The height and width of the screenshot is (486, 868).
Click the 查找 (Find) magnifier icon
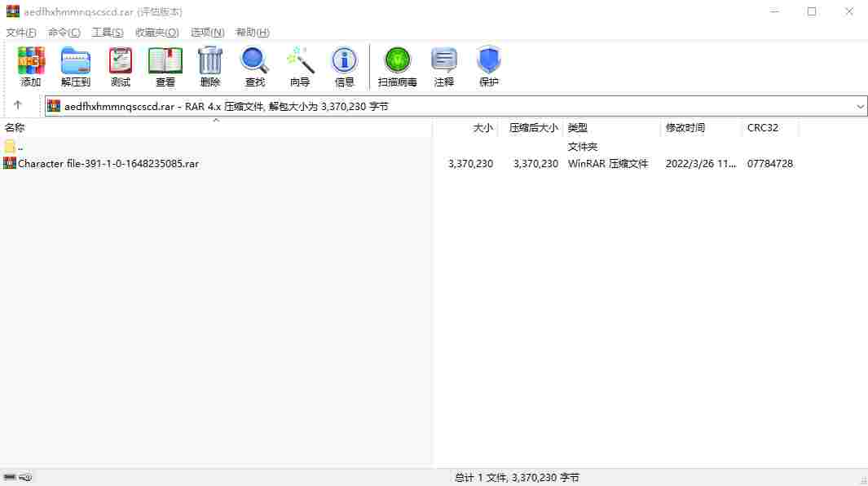[x=254, y=61]
